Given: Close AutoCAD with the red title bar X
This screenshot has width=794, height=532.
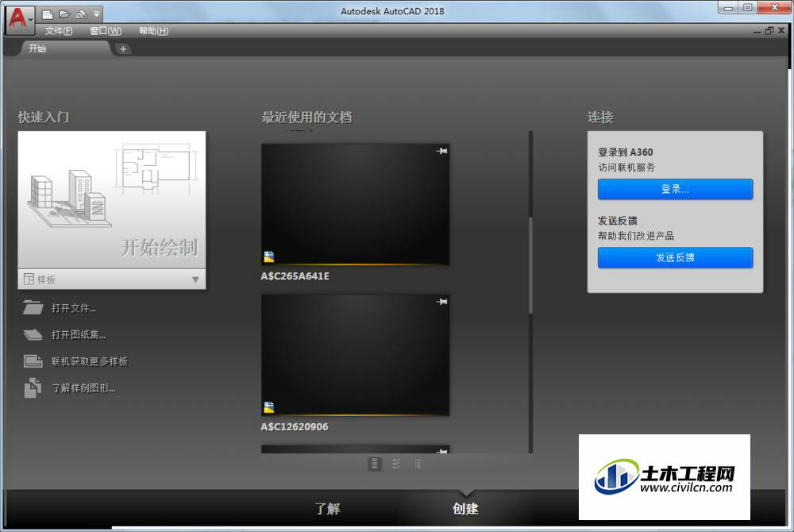Looking at the screenshot, I should [x=775, y=7].
